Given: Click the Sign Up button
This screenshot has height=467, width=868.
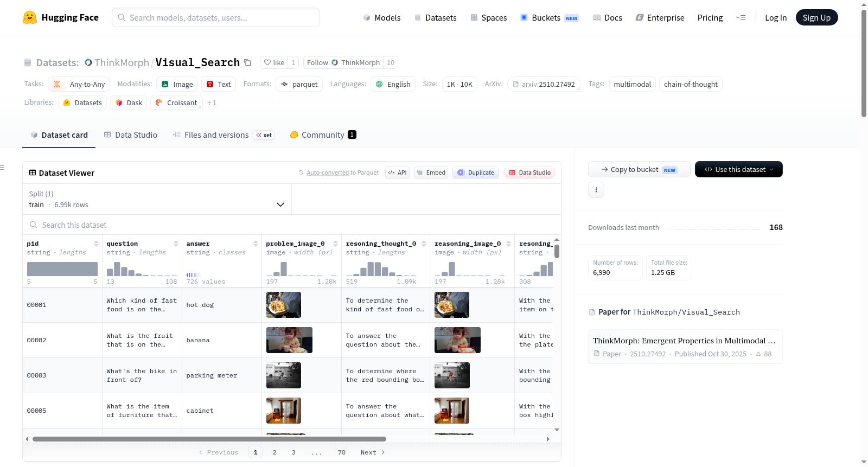Looking at the screenshot, I should pos(816,17).
